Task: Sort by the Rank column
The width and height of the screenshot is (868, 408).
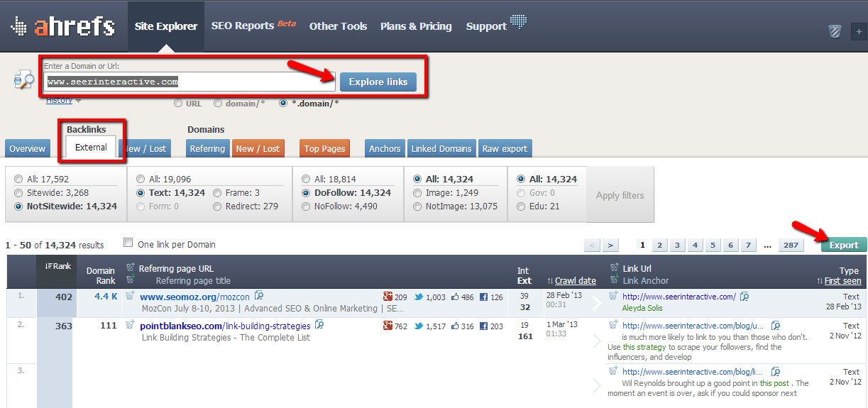Action: [x=58, y=266]
